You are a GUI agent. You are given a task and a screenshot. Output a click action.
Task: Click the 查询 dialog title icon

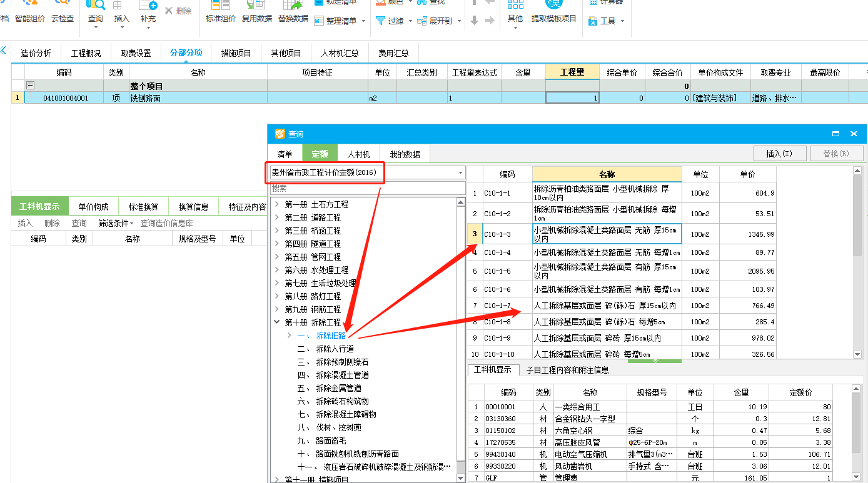point(280,134)
